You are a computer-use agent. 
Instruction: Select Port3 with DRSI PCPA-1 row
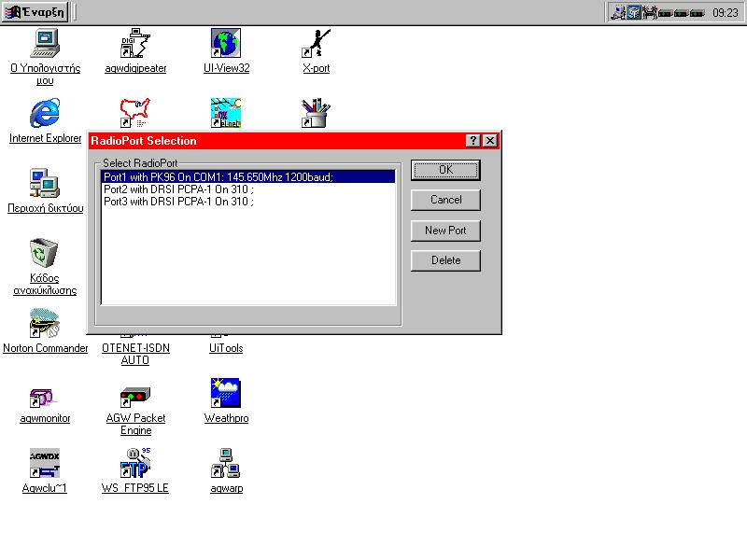tap(248, 202)
